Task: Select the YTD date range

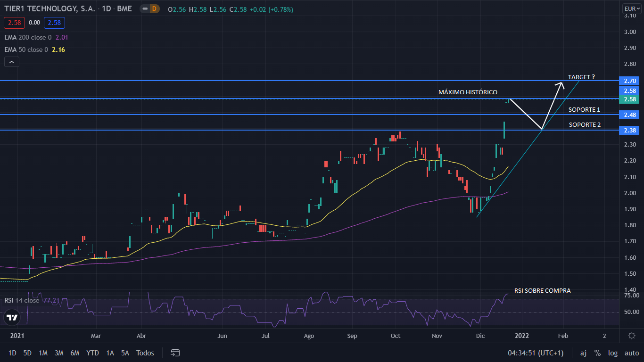Action: click(92, 353)
